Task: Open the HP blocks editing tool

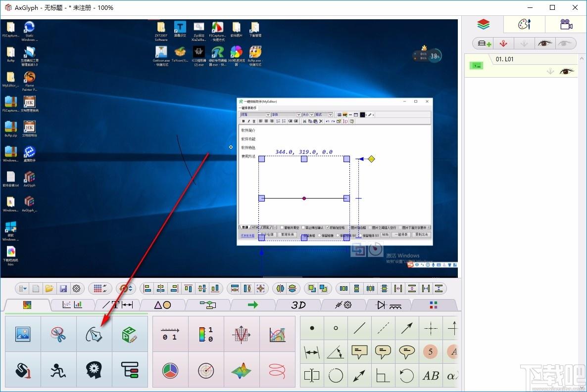Action: (x=130, y=334)
